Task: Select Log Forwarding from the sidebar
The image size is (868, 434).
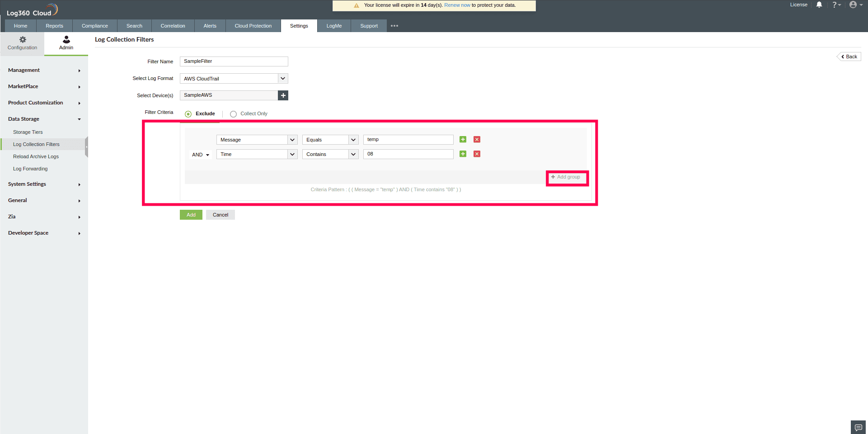Action: coord(30,169)
